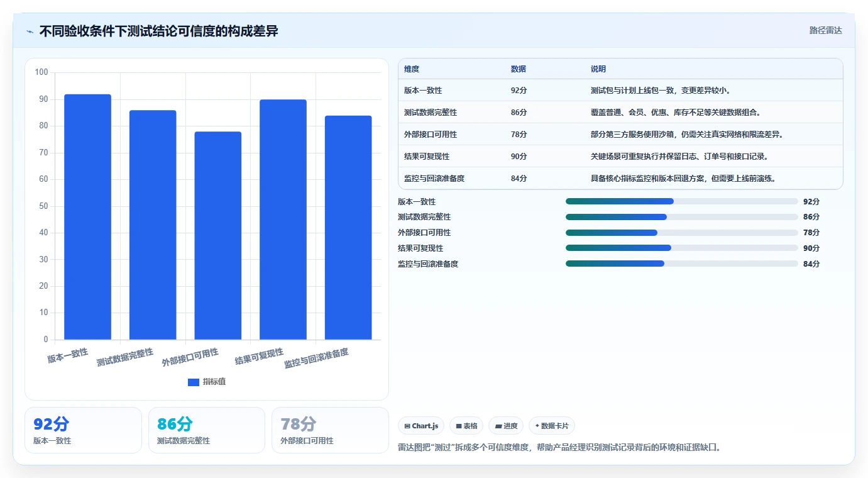Click y-axis value 50 on chart
The height and width of the screenshot is (478, 868).
[x=43, y=206]
